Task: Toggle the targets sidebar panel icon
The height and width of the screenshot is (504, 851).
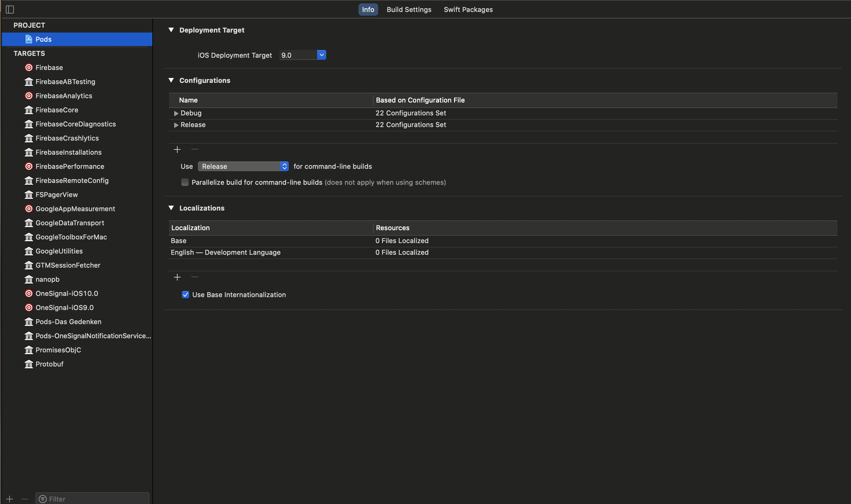Action: click(x=10, y=10)
